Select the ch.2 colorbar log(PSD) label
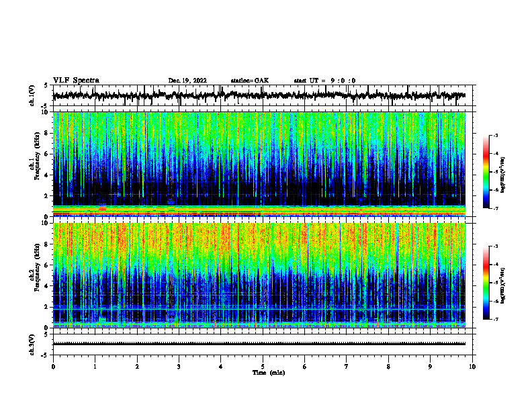 click(x=503, y=286)
